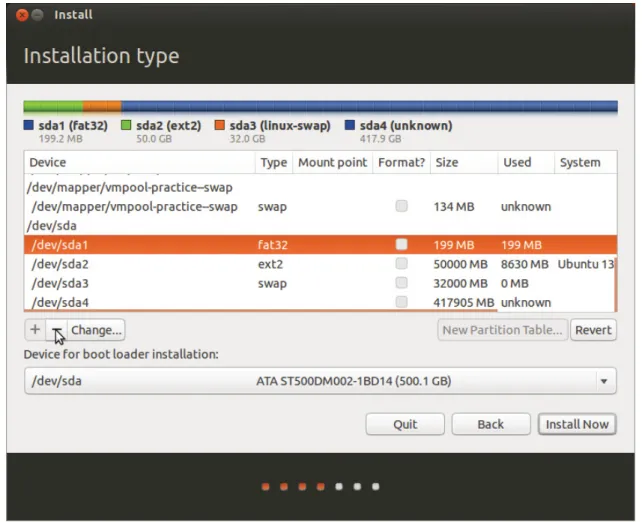Screen dimensions: 642x522
Task: Click New Partition Table... button
Action: pyautogui.click(x=502, y=330)
